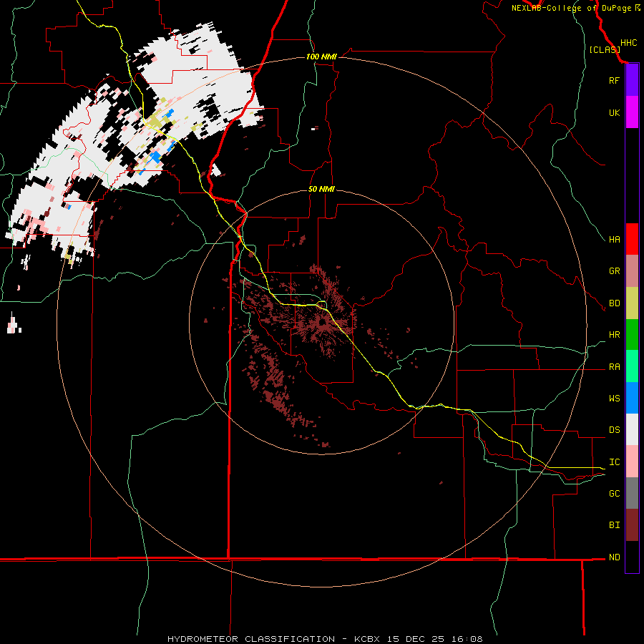Viewport: 644px width, 644px height.
Task: Click the blue wet snow echo cluster
Action: (156, 157)
